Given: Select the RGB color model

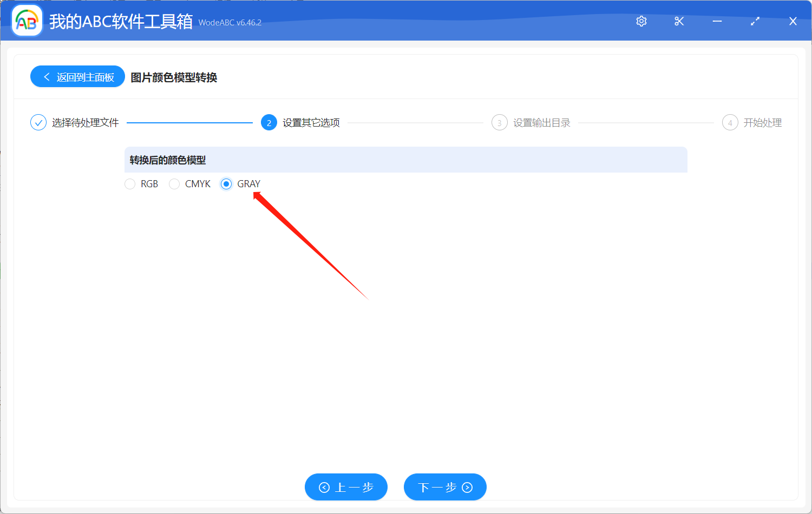Looking at the screenshot, I should pyautogui.click(x=130, y=184).
